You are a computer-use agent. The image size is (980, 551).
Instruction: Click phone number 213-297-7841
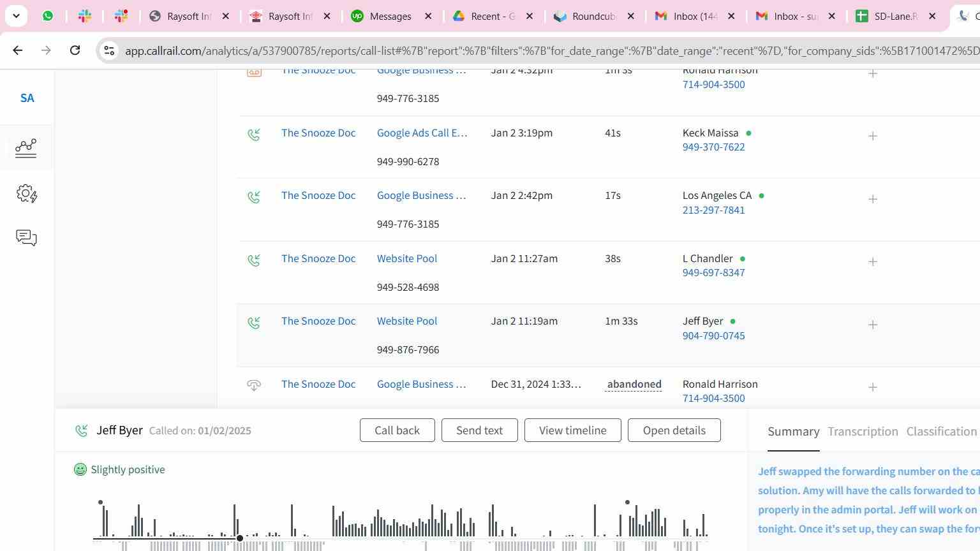point(714,210)
